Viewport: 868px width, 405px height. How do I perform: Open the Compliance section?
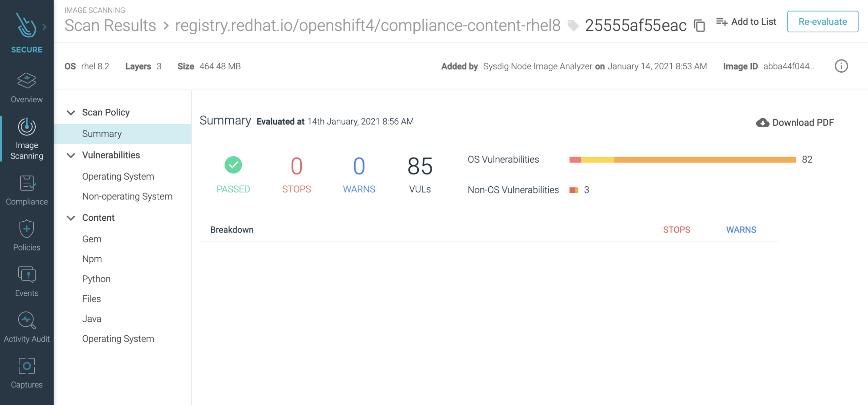[x=26, y=189]
